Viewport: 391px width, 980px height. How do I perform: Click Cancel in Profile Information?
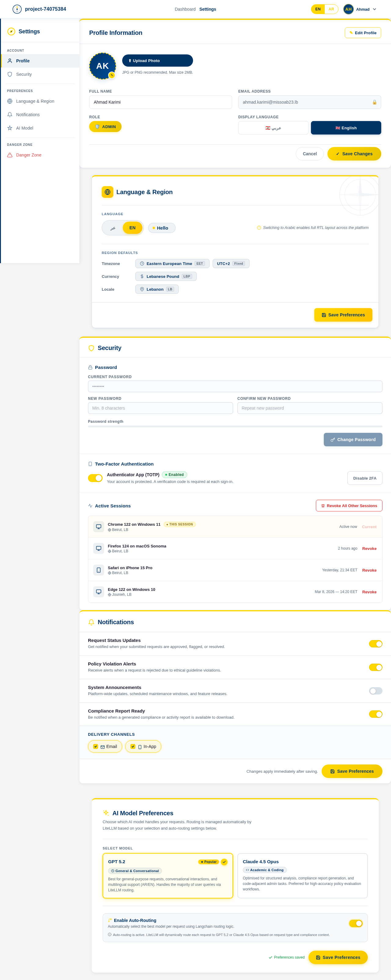(x=309, y=154)
